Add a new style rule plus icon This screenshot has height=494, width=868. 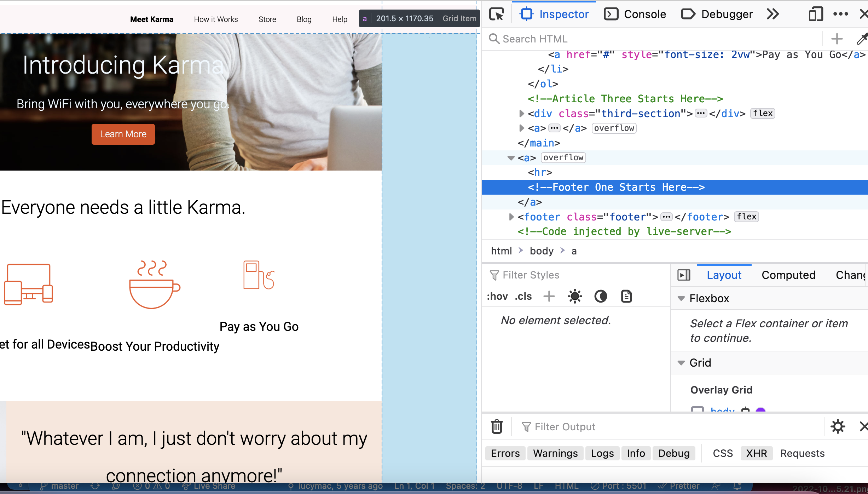pos(549,296)
